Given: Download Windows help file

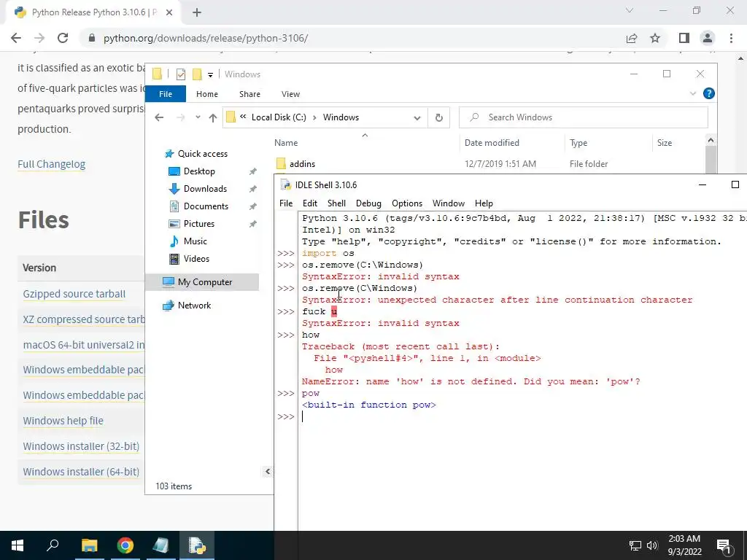Looking at the screenshot, I should 63,421.
